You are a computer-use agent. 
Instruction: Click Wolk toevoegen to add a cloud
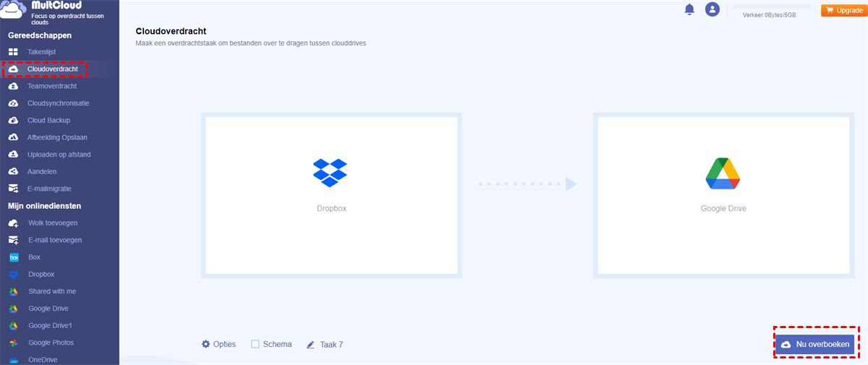coord(53,223)
